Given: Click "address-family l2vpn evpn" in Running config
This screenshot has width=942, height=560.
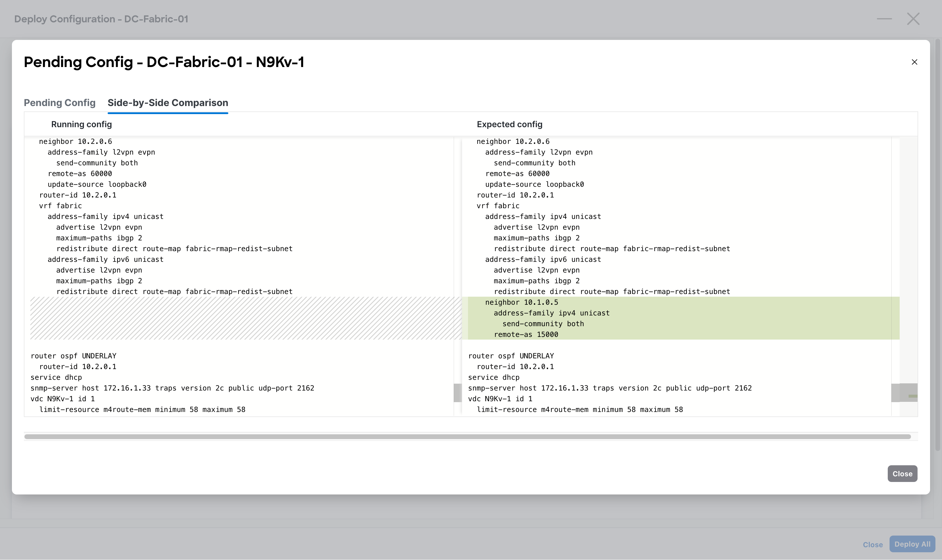Looking at the screenshot, I should tap(101, 152).
